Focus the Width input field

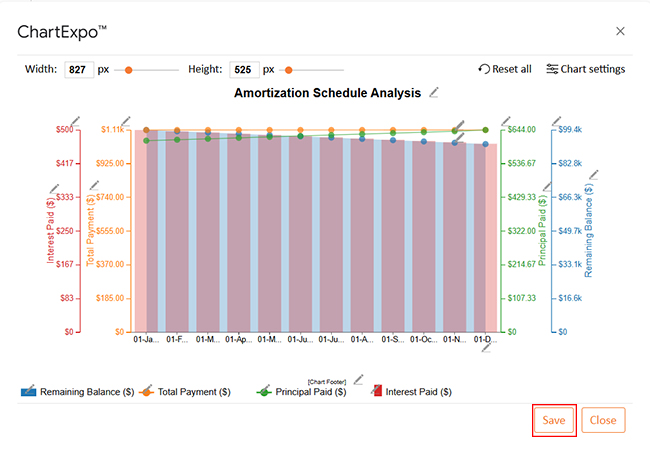pos(79,70)
